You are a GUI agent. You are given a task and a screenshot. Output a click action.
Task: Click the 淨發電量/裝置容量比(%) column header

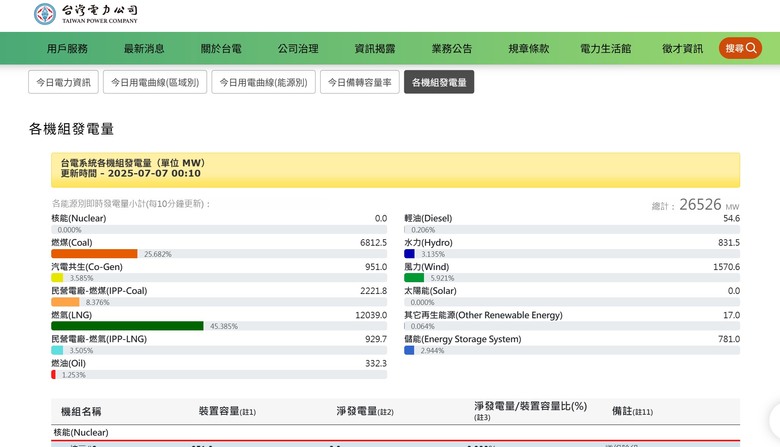tap(530, 411)
